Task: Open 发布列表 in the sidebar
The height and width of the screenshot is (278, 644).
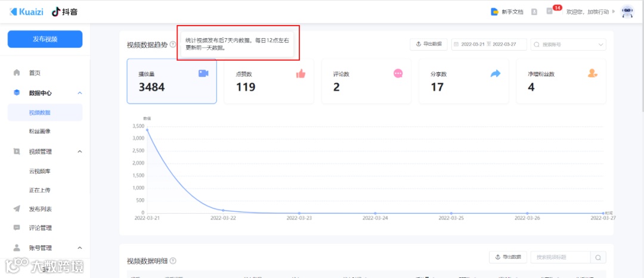Action: [x=41, y=209]
